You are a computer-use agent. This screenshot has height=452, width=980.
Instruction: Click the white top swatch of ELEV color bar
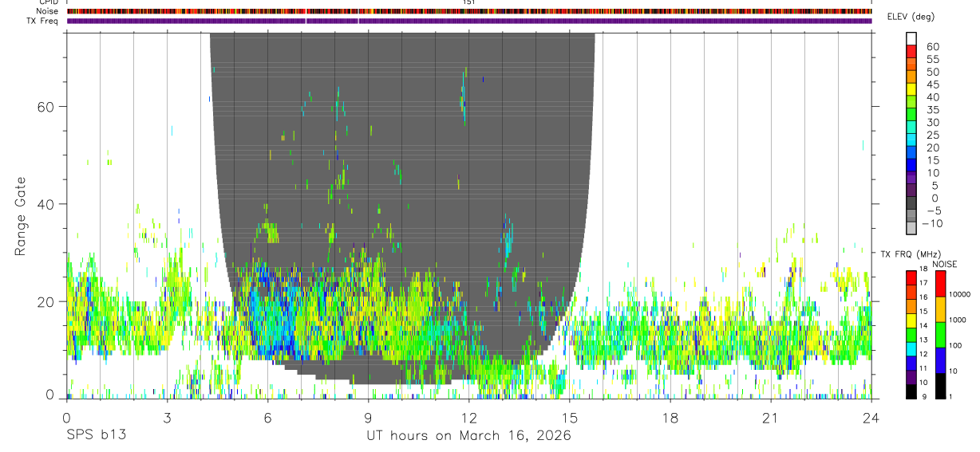(x=911, y=39)
